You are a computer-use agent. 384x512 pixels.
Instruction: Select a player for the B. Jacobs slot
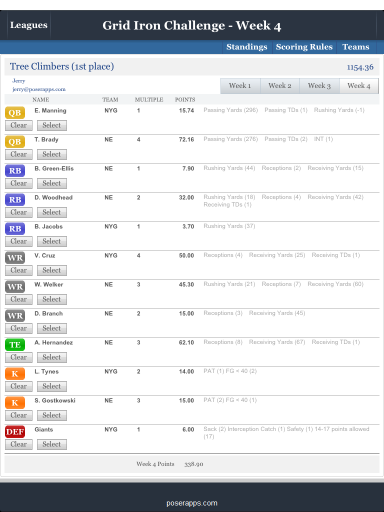tap(52, 241)
